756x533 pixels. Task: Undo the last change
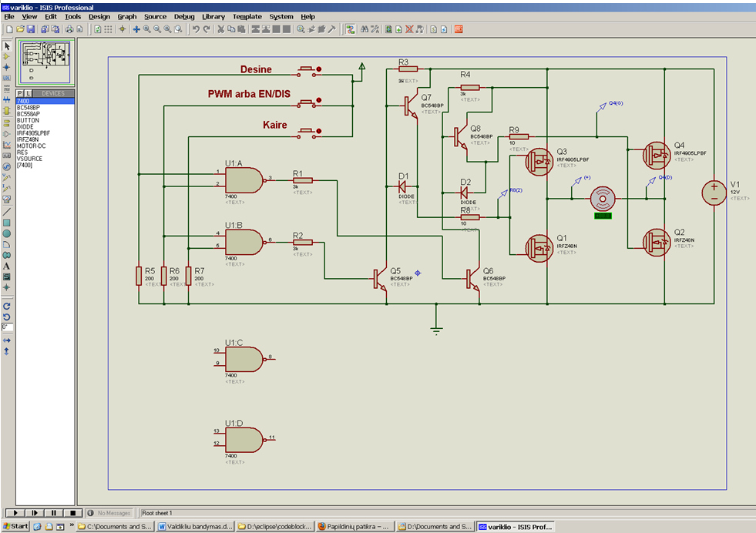pyautogui.click(x=196, y=29)
